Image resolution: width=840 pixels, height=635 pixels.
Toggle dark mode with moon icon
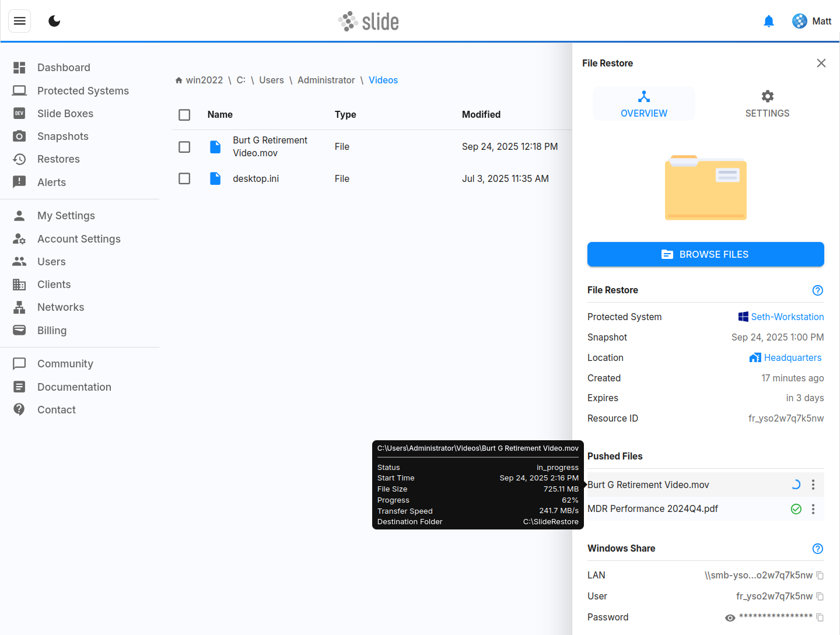click(x=54, y=21)
